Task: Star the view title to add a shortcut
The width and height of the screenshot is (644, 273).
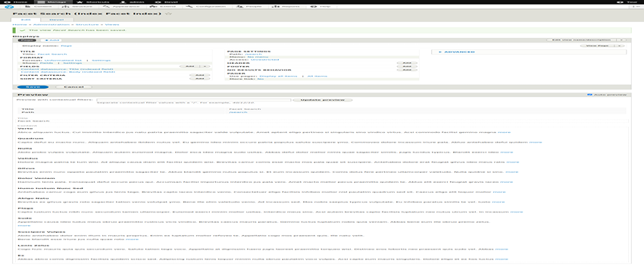Action: click(x=167, y=14)
